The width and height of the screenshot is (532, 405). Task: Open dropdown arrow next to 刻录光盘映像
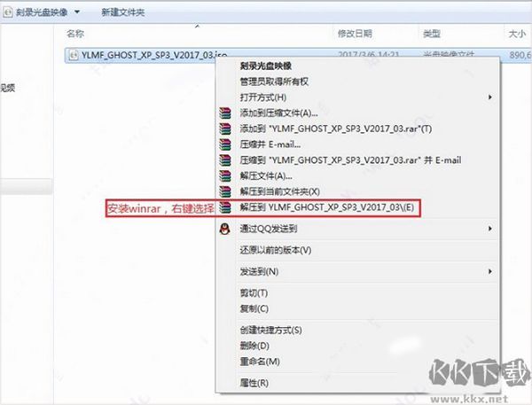pyautogui.click(x=77, y=12)
